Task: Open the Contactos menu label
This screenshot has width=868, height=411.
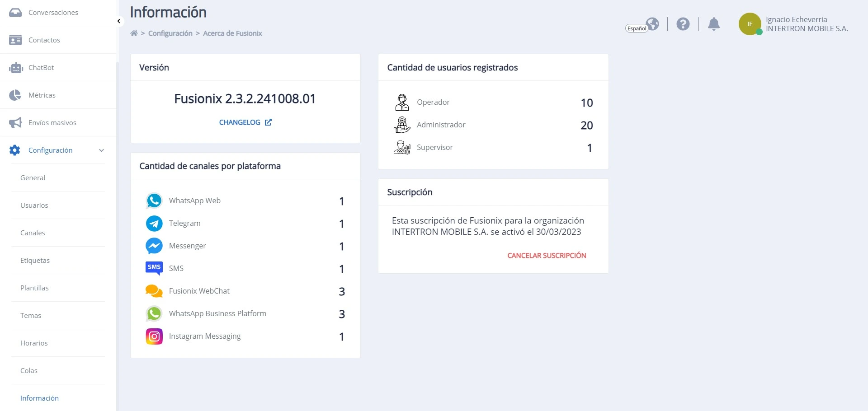Action: click(44, 40)
